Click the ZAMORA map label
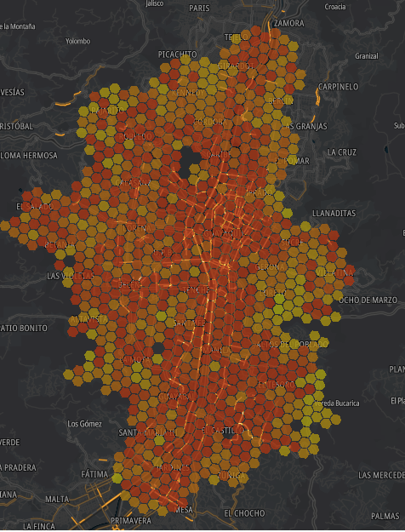Image resolution: width=405 pixels, height=532 pixels. click(x=289, y=23)
